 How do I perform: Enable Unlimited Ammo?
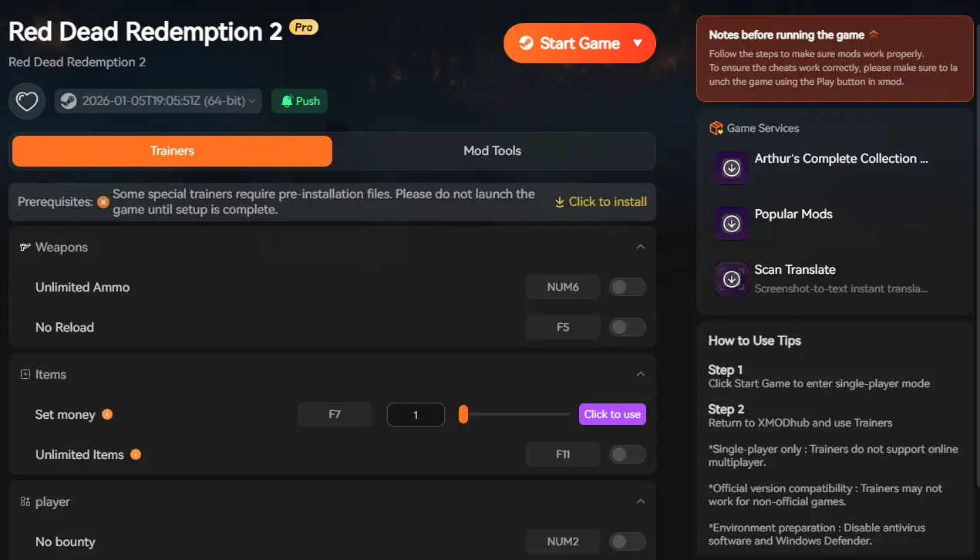click(627, 286)
